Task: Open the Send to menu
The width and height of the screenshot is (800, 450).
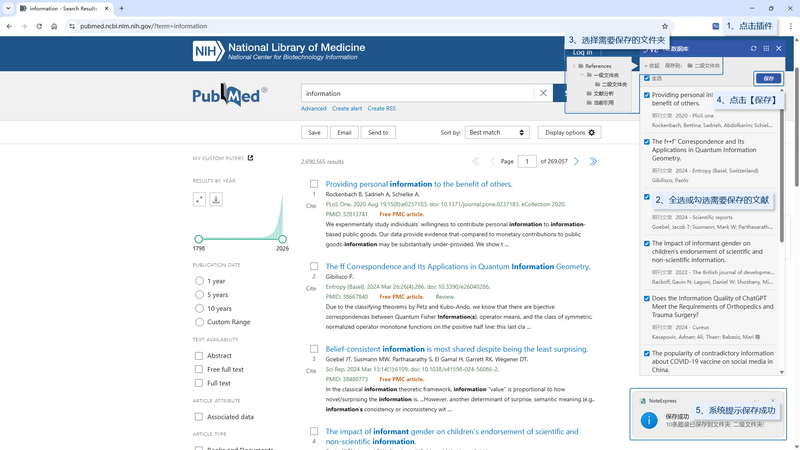Action: [378, 133]
